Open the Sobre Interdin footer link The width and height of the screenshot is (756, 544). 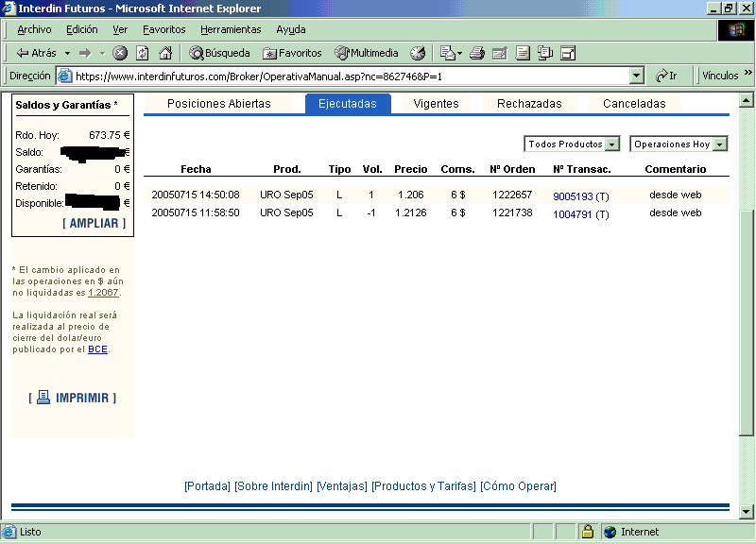tap(273, 486)
